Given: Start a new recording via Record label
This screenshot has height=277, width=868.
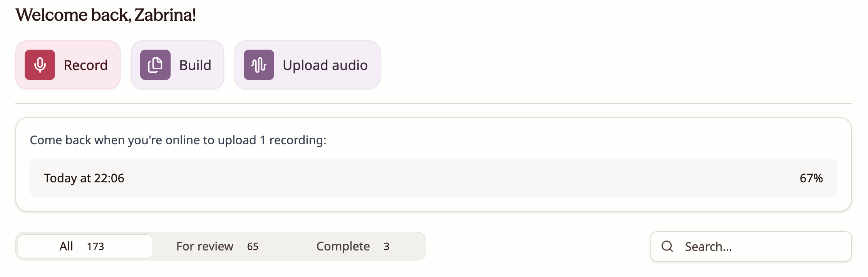Looking at the screenshot, I should point(85,65).
